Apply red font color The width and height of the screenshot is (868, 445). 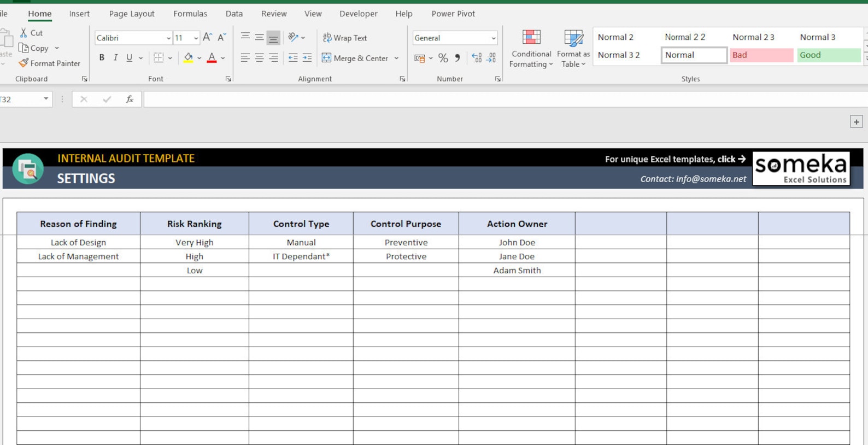pyautogui.click(x=212, y=57)
